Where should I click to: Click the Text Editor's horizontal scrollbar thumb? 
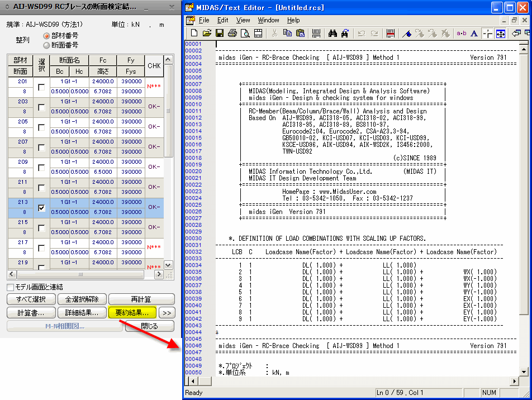point(205,382)
